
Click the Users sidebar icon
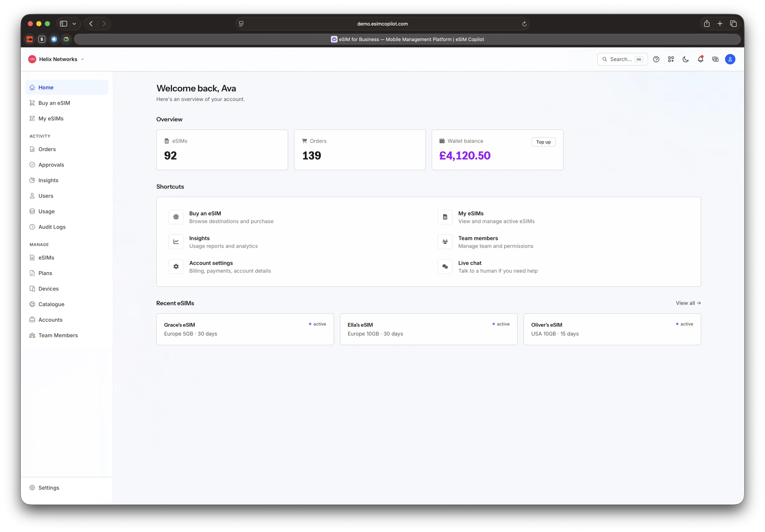point(32,196)
